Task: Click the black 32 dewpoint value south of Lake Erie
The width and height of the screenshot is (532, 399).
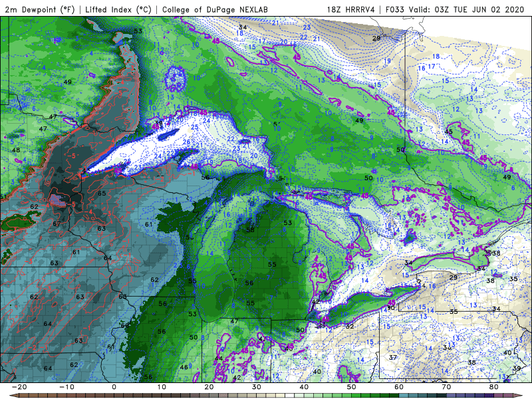Action: coord(350,327)
